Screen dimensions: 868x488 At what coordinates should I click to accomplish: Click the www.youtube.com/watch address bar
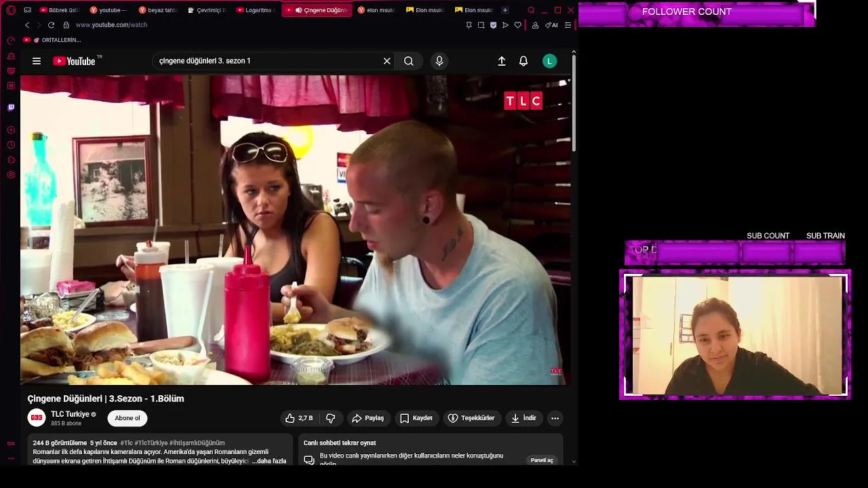coord(111,25)
